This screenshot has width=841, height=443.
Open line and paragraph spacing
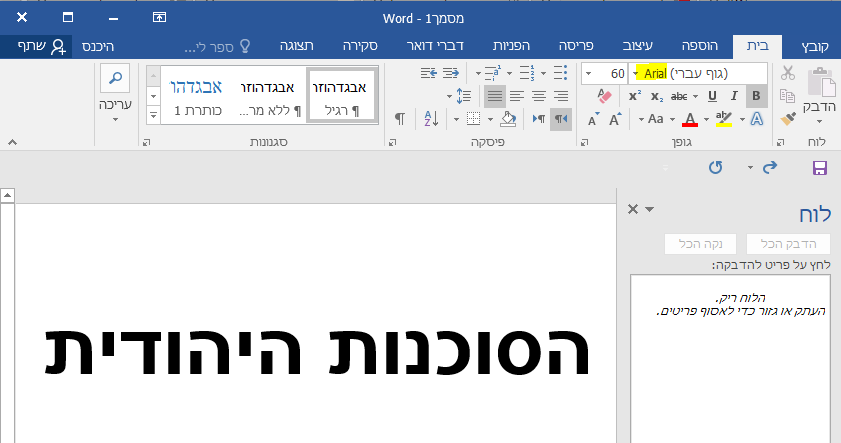coord(463,96)
